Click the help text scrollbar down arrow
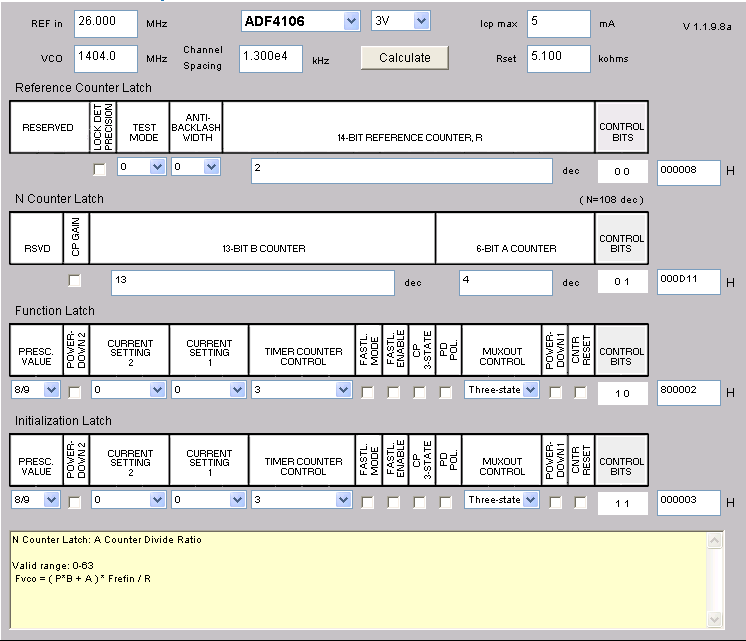This screenshot has width=746, height=641. [x=715, y=620]
